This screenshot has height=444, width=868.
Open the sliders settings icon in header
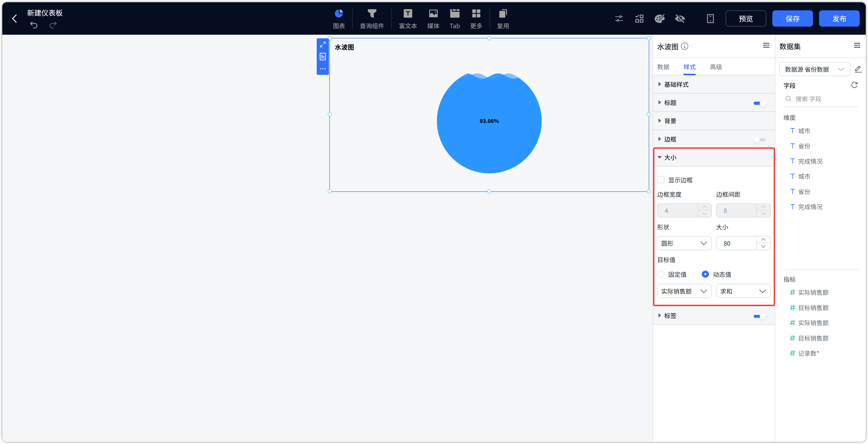(x=619, y=19)
